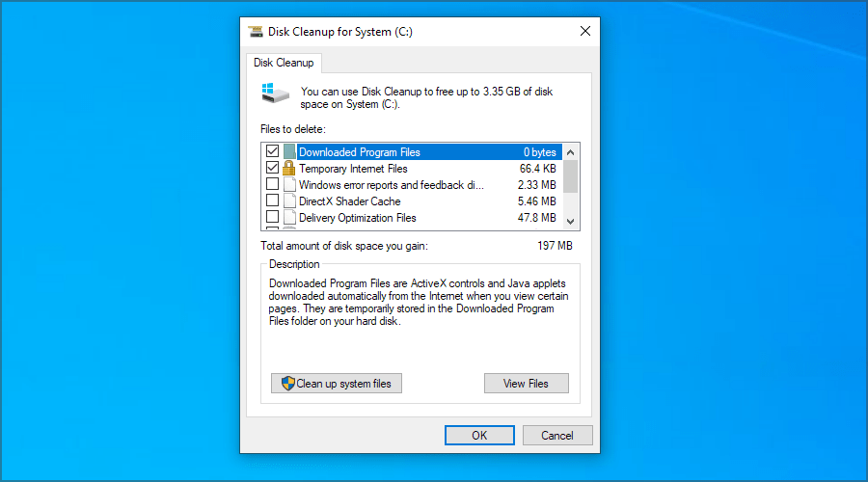Check Windows error reports and feedback checkbox

coord(272,184)
